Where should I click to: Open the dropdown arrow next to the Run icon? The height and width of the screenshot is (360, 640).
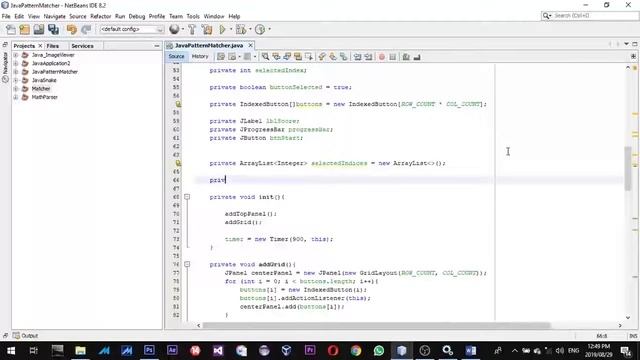coord(231,29)
